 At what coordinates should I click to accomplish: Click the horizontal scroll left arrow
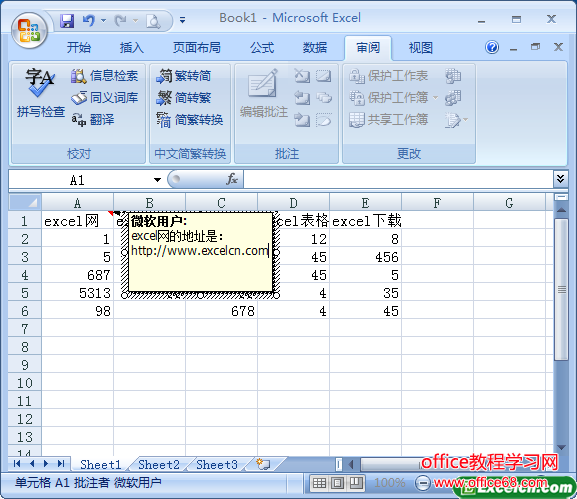[351, 464]
